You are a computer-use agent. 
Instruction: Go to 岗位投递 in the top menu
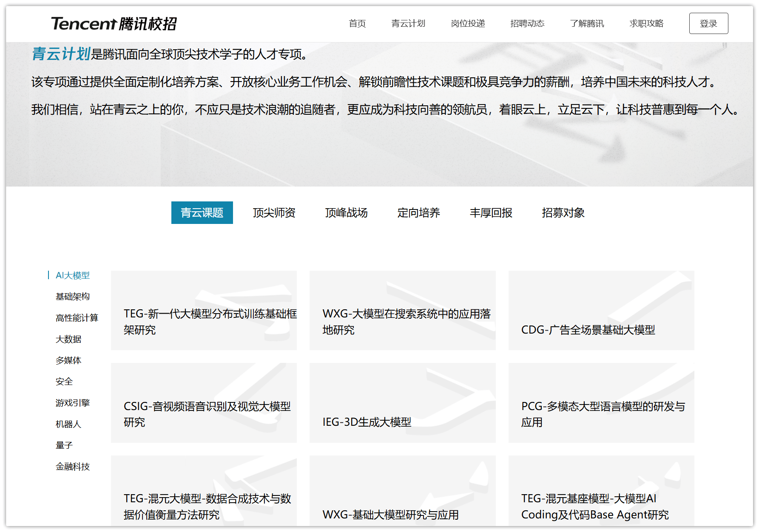click(x=468, y=23)
